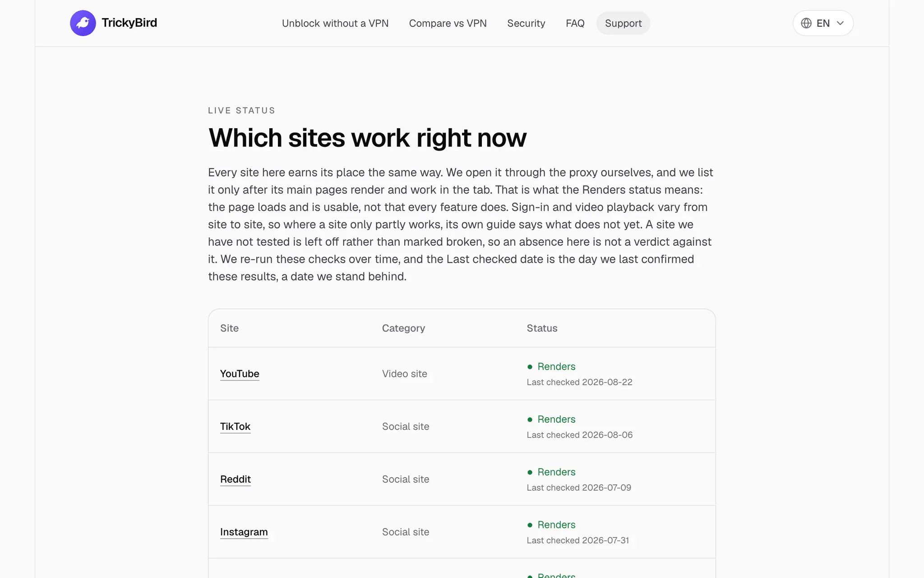Open Unblock without a VPN page
This screenshot has height=578, width=924.
(335, 23)
